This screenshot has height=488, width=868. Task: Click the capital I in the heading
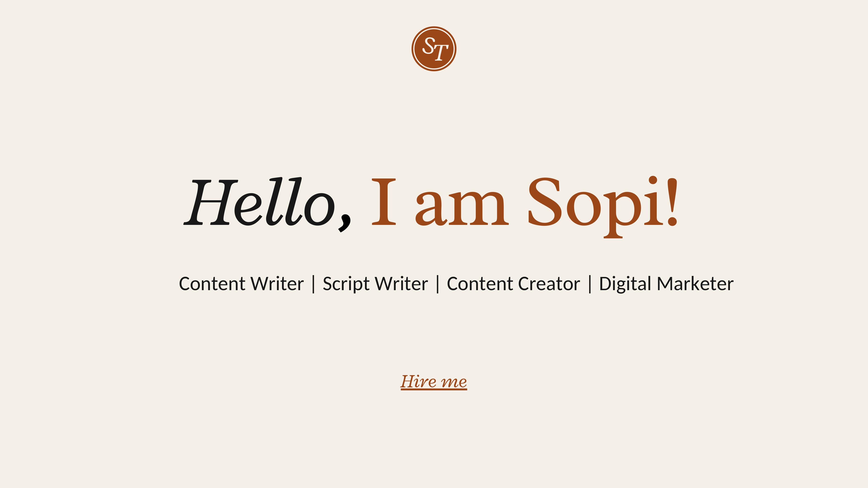point(383,202)
